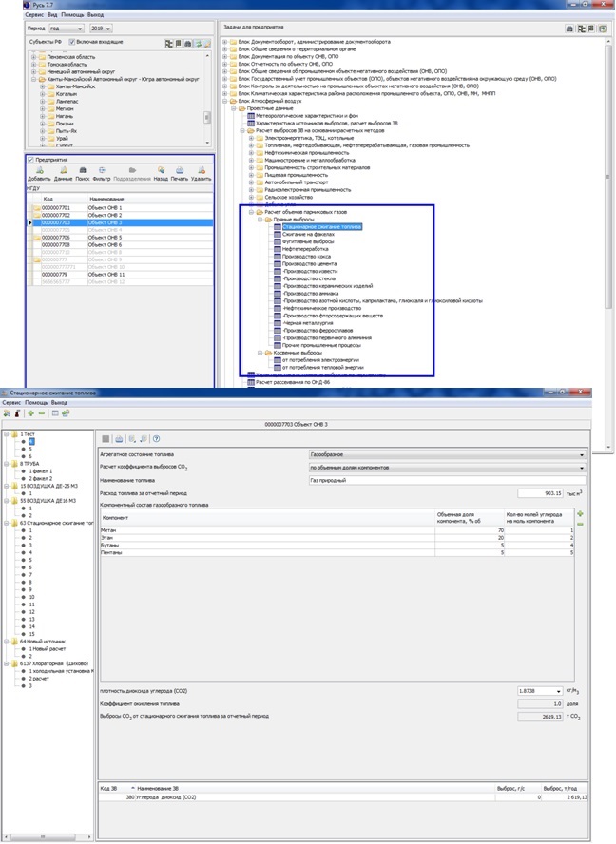This screenshot has width=616, height=844.
Task: Open the Фильтр tool
Action: pos(103,171)
